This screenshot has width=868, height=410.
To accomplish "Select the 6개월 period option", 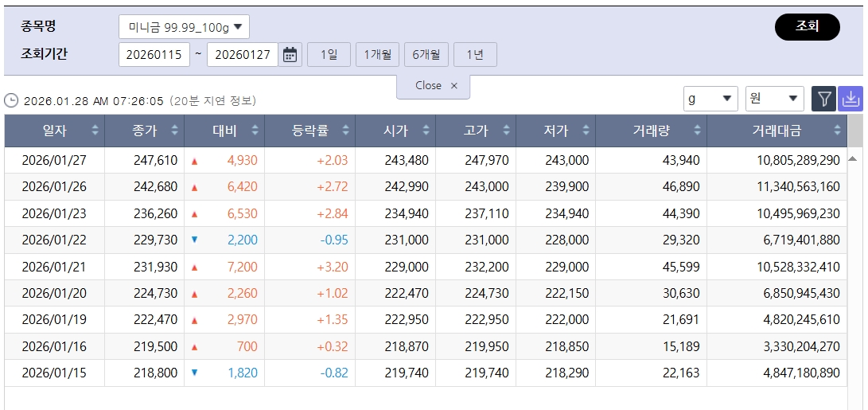I will [426, 55].
